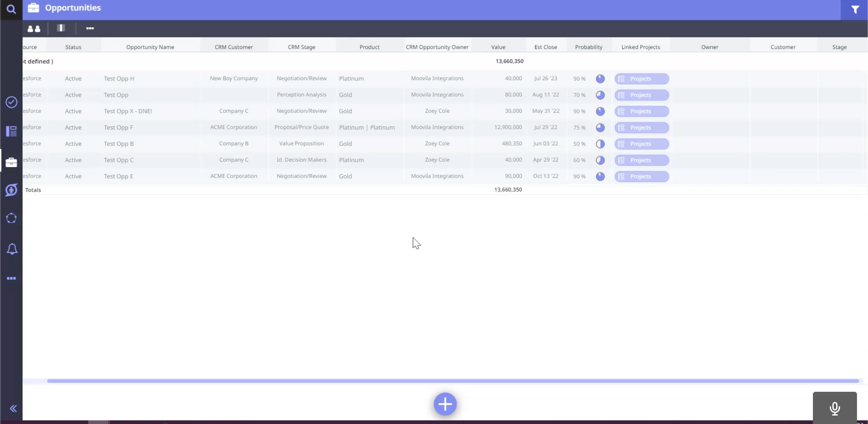Viewport: 868px width, 424px height.
Task: Open Projects link for Test Opp H
Action: tap(641, 79)
